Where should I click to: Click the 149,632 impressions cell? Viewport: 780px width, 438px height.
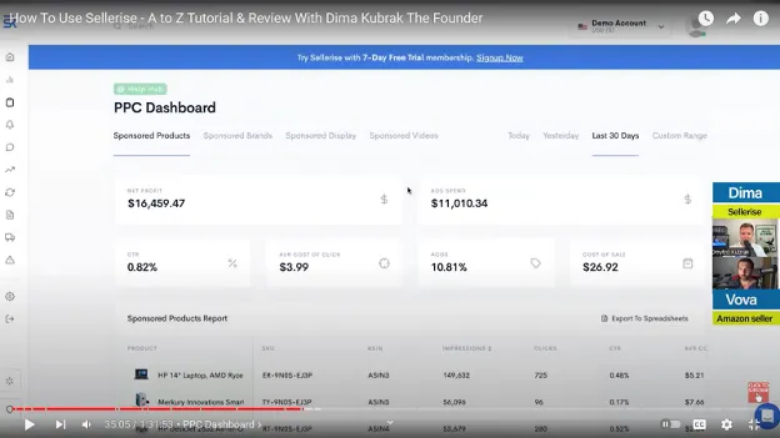point(456,375)
